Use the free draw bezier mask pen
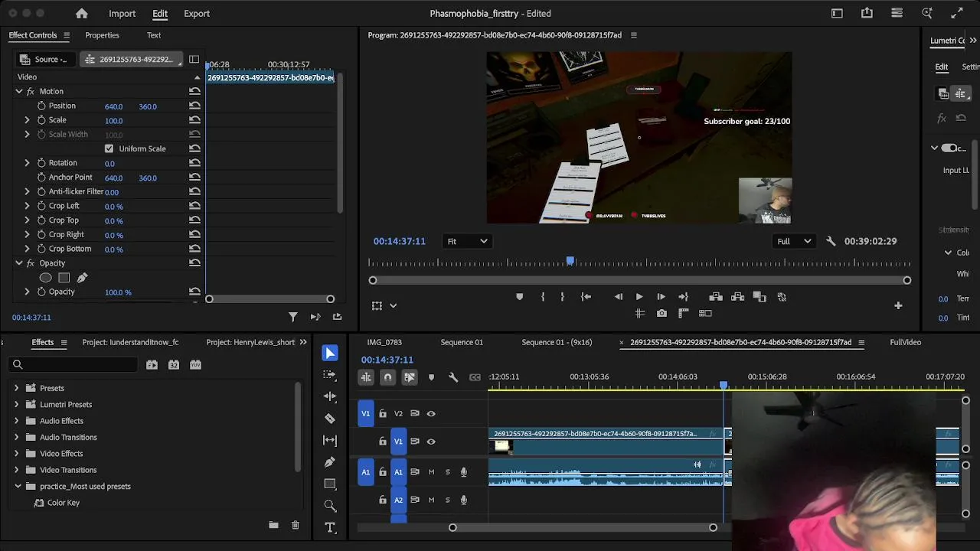Screen dimensions: 980x551 point(82,278)
